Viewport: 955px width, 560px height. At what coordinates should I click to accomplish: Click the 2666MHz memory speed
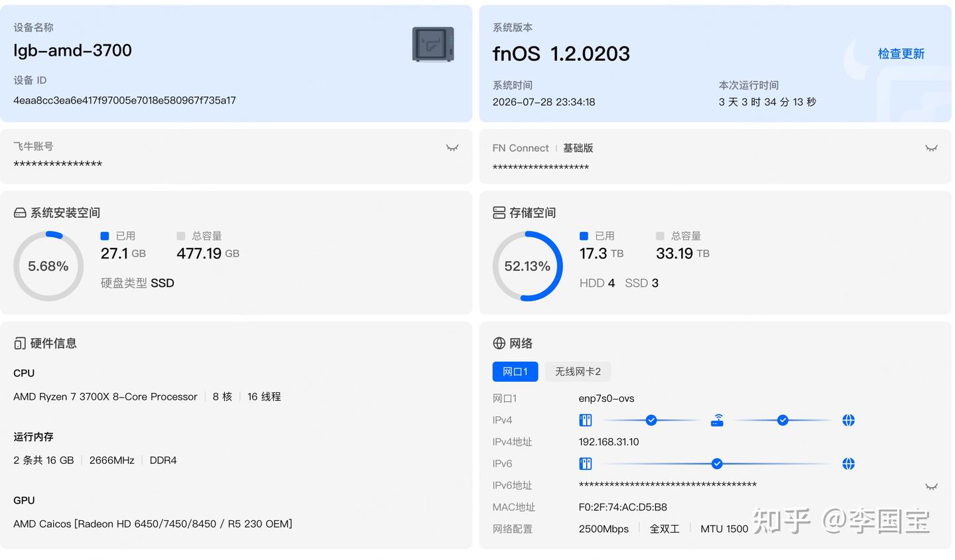click(x=112, y=461)
